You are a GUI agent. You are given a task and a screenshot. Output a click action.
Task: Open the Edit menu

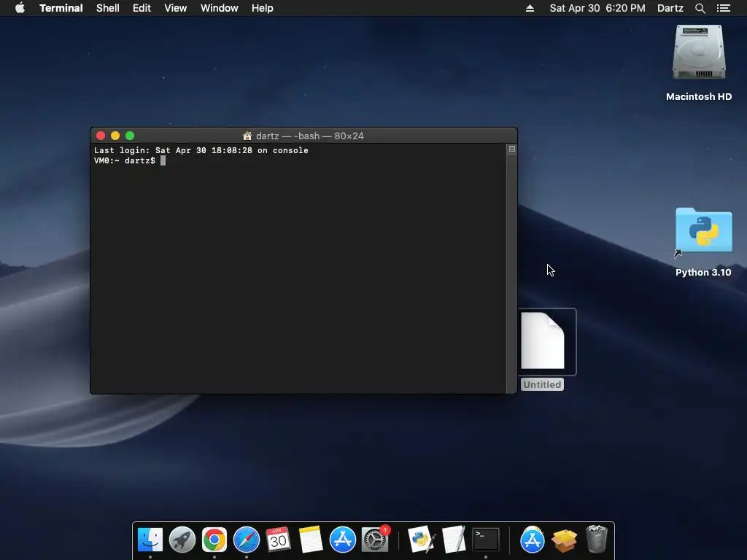point(142,8)
